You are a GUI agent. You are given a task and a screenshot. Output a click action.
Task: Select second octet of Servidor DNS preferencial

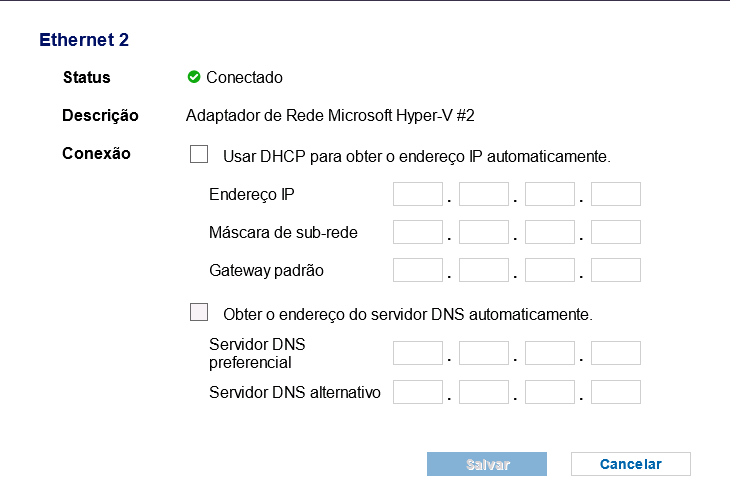[x=484, y=353]
